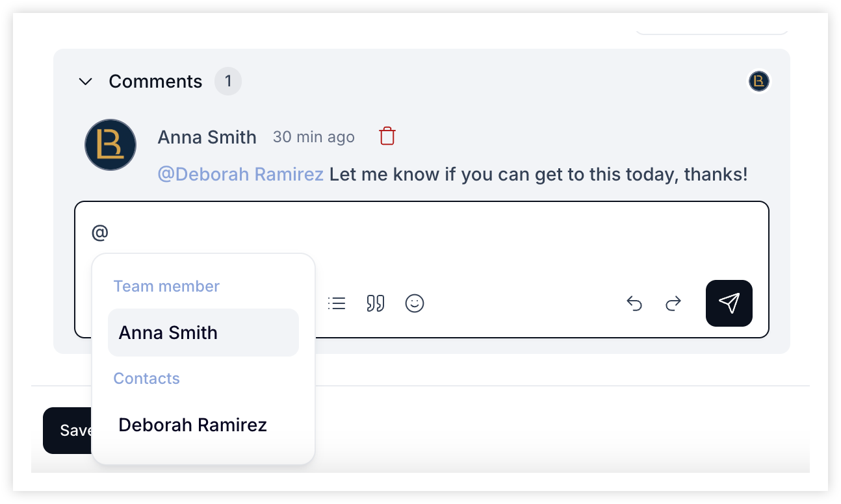
Task: Click the Team member group heading
Action: (x=166, y=286)
